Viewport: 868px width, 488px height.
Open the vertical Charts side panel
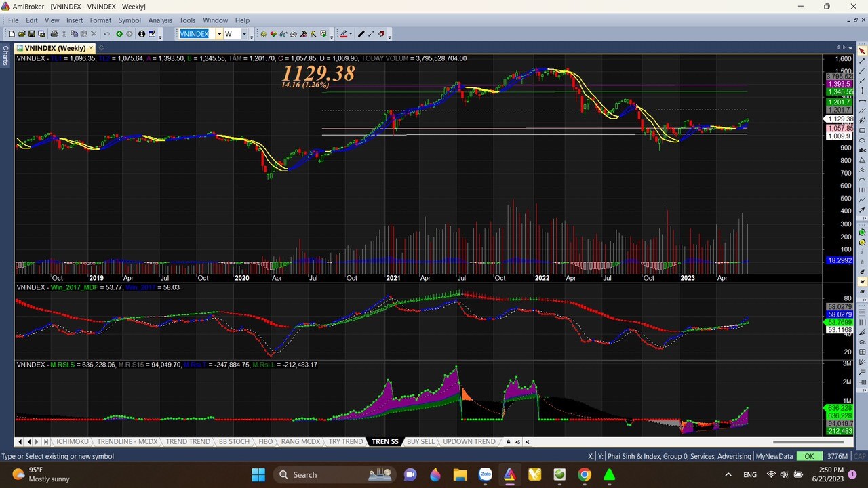(5, 56)
